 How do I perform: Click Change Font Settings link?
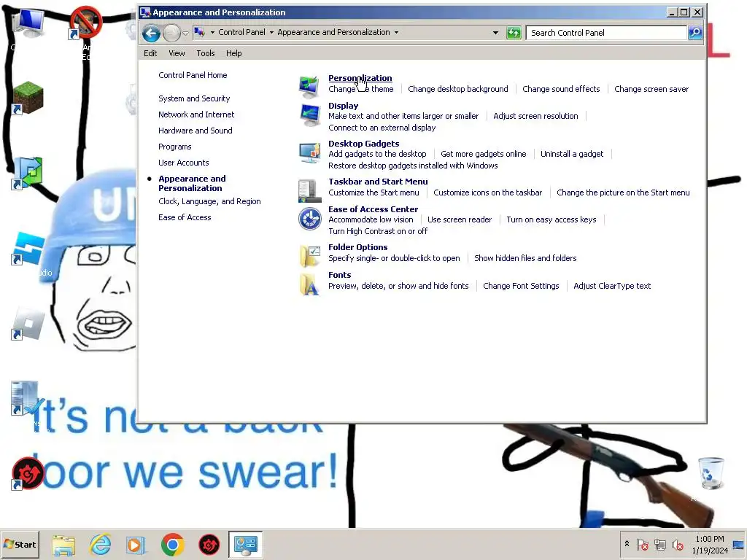521,286
